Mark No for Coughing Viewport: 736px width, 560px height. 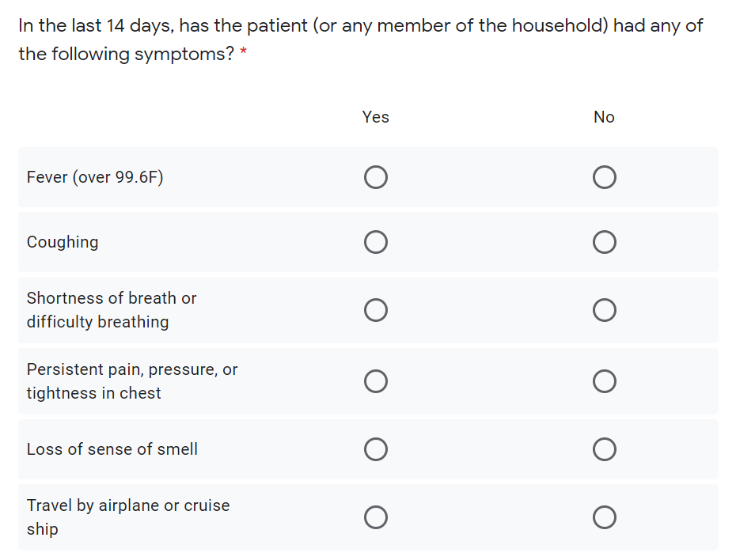pyautogui.click(x=604, y=242)
